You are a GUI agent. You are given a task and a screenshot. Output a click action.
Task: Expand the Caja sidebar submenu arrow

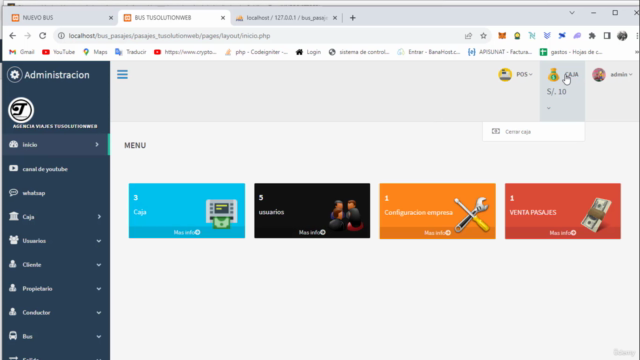click(x=99, y=216)
